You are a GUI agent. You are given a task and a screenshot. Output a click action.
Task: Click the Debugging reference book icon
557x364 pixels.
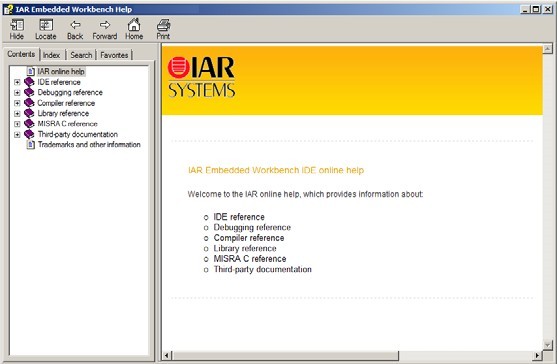click(x=29, y=92)
